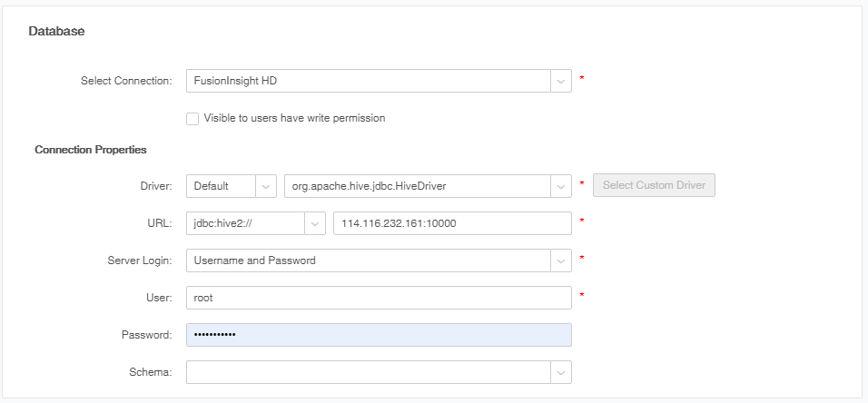The width and height of the screenshot is (868, 403).
Task: Enable Visible to users have write permission
Action: click(192, 118)
